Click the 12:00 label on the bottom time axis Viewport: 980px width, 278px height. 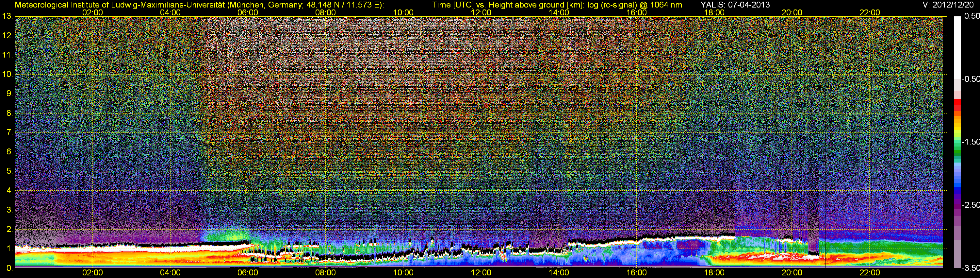click(x=481, y=273)
